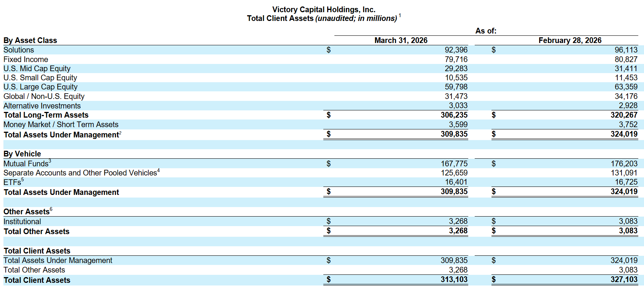Select the February 28, 2026 column header
The width and height of the screenshot is (644, 287).
coord(570,40)
